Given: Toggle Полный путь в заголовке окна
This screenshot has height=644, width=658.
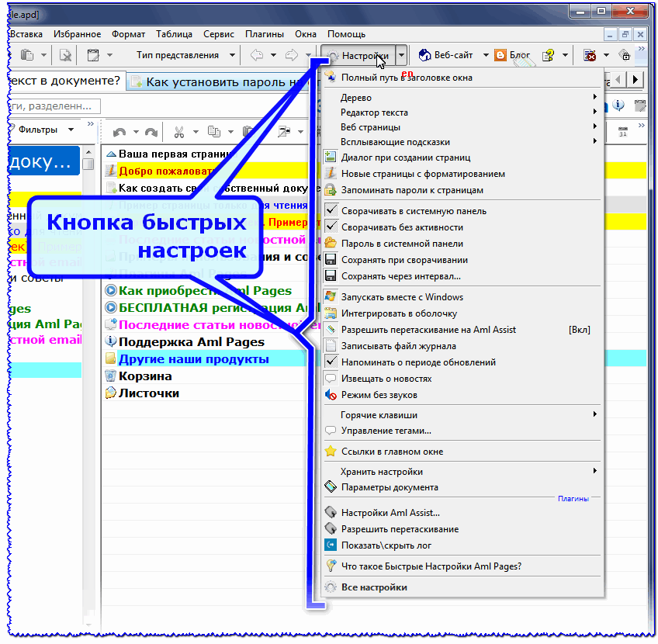Looking at the screenshot, I should [462, 78].
